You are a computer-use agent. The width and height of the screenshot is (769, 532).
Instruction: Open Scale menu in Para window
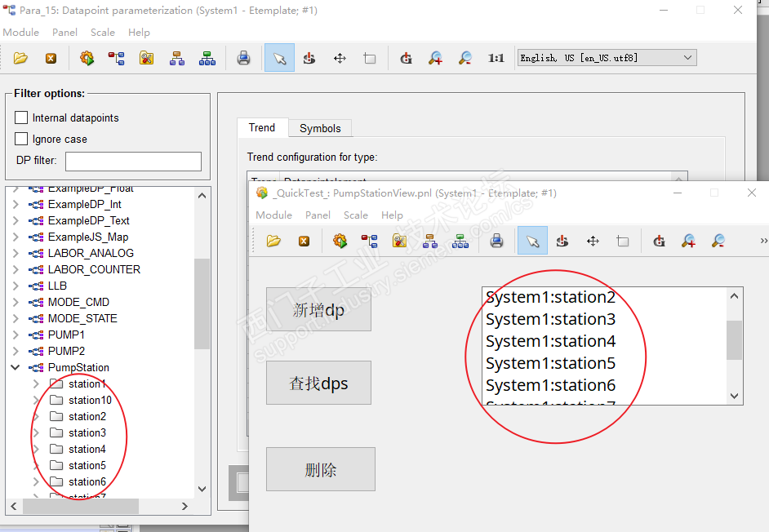103,33
